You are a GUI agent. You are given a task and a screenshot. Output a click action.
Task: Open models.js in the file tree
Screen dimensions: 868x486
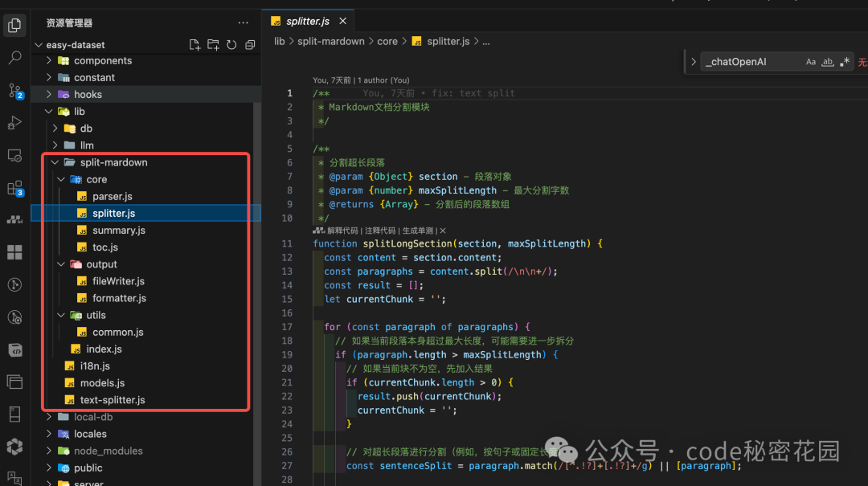click(x=102, y=383)
